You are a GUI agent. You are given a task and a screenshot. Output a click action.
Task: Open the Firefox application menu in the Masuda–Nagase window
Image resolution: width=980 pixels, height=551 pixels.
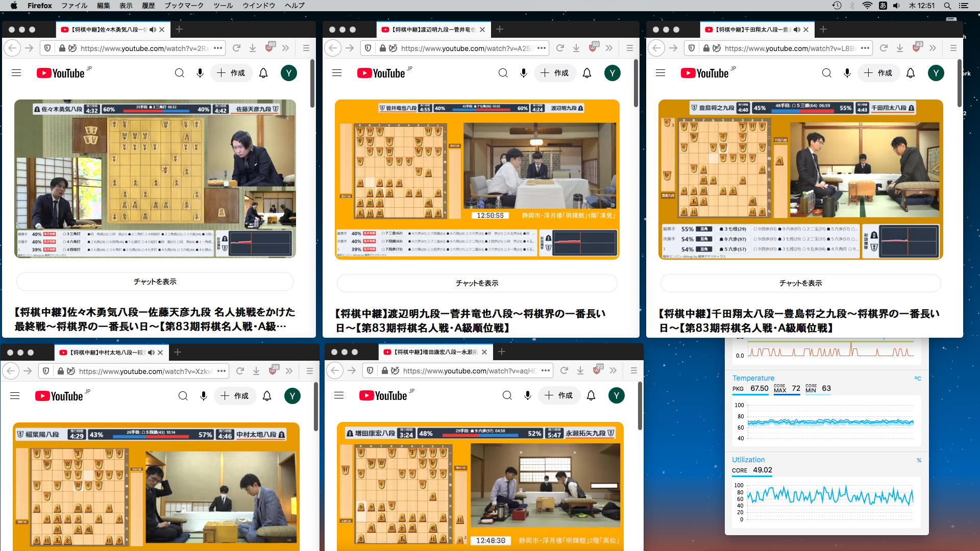click(x=633, y=370)
